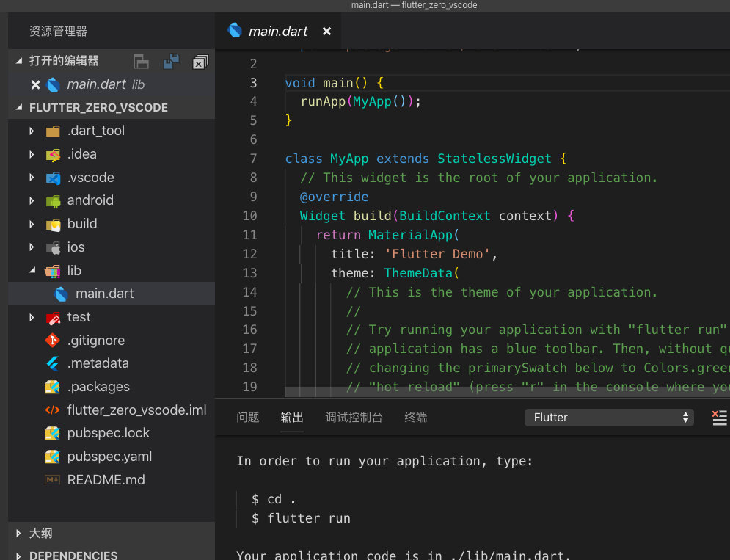Click the close all editors icon

point(200,62)
